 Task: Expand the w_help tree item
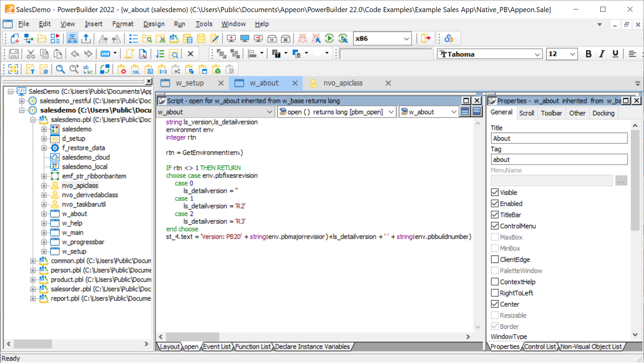click(x=45, y=223)
